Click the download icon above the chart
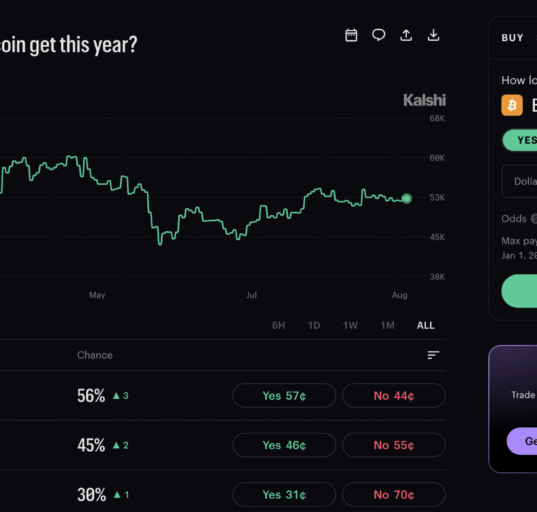This screenshot has height=512, width=537. pyautogui.click(x=433, y=35)
